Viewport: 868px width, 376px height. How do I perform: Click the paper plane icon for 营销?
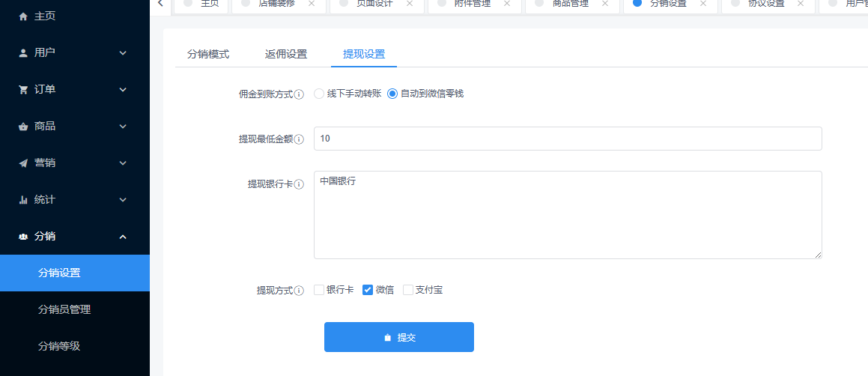tap(23, 163)
